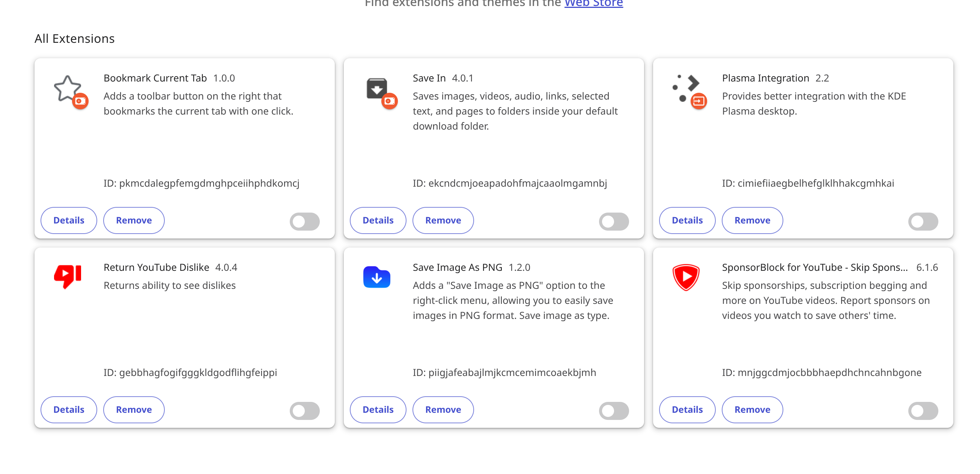Open the Web Store link
980x474 pixels.
tap(593, 4)
